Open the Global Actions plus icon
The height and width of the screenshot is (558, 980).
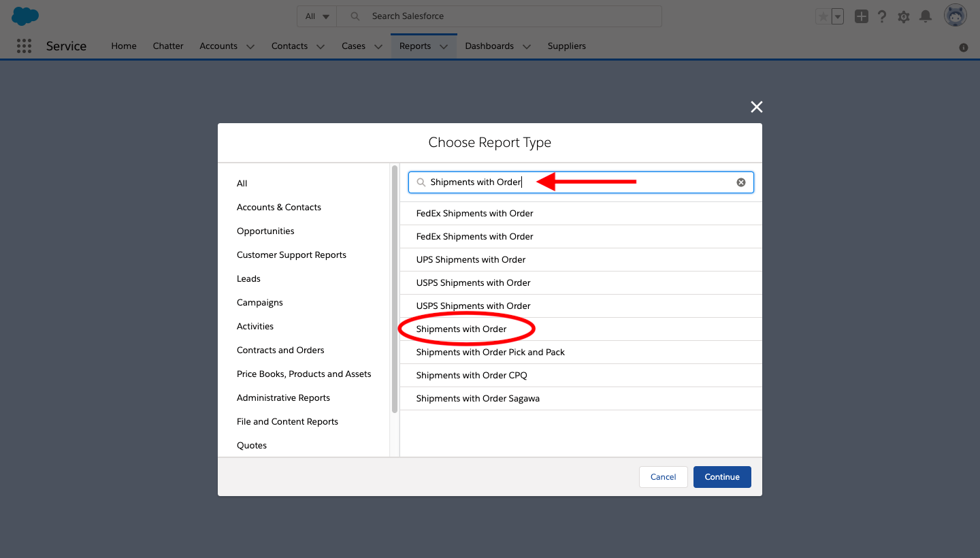862,16
